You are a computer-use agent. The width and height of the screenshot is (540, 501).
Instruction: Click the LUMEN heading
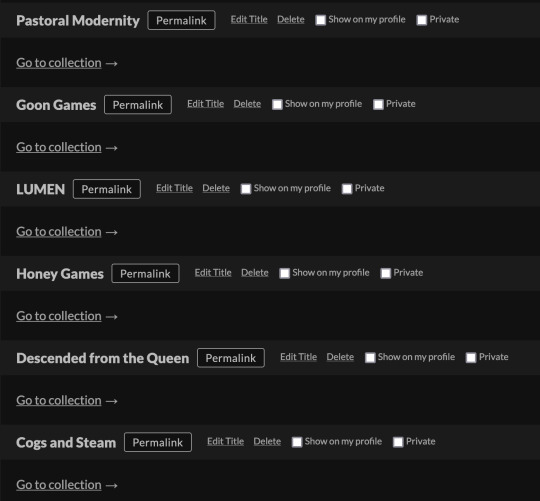pyautogui.click(x=41, y=189)
